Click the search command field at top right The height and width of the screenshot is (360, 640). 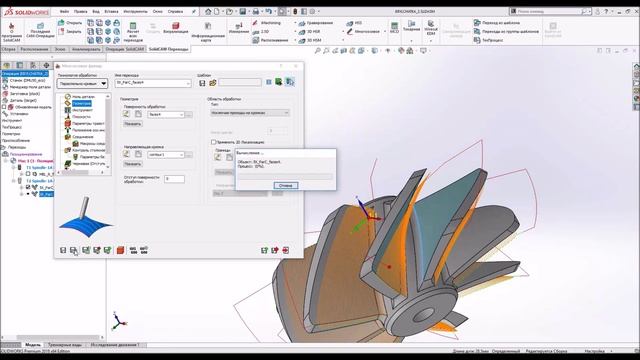tap(549, 11)
